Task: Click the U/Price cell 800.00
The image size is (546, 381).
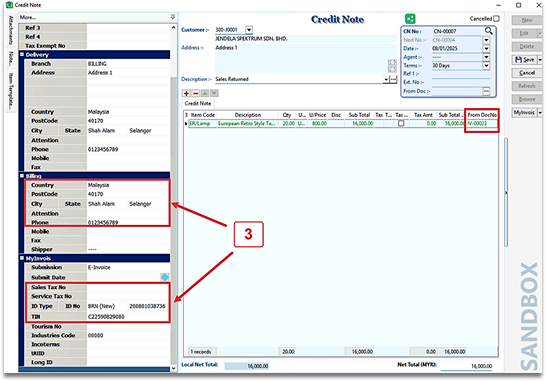Action: (x=317, y=124)
